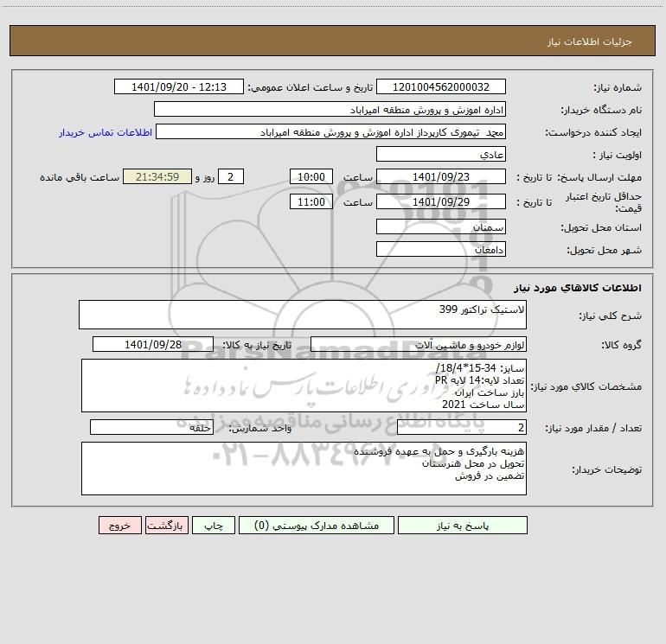The image size is (666, 644).
Task: Click the label شماره نیاز
Action: (618, 87)
